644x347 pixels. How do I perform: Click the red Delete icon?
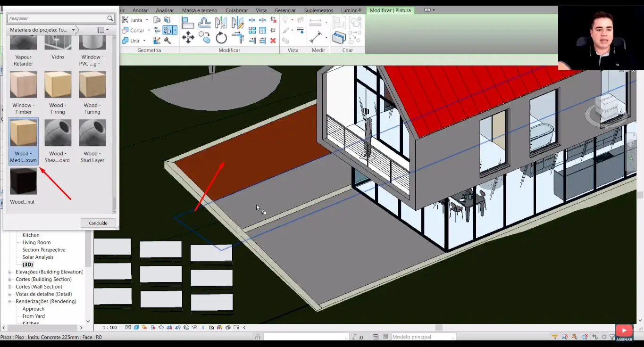coord(273,41)
